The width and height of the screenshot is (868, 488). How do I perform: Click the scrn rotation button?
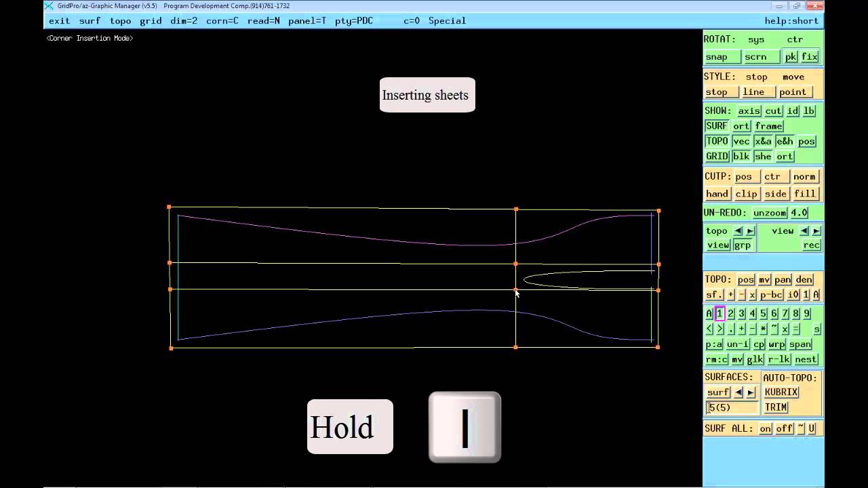coord(762,57)
